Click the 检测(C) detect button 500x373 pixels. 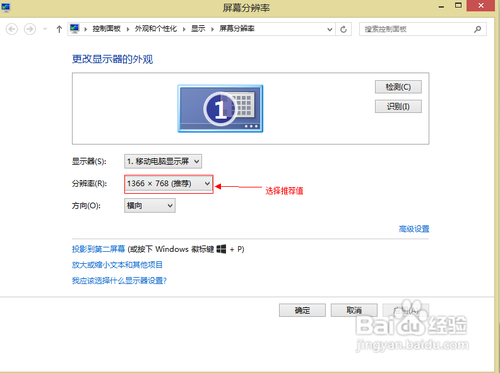coord(398,87)
